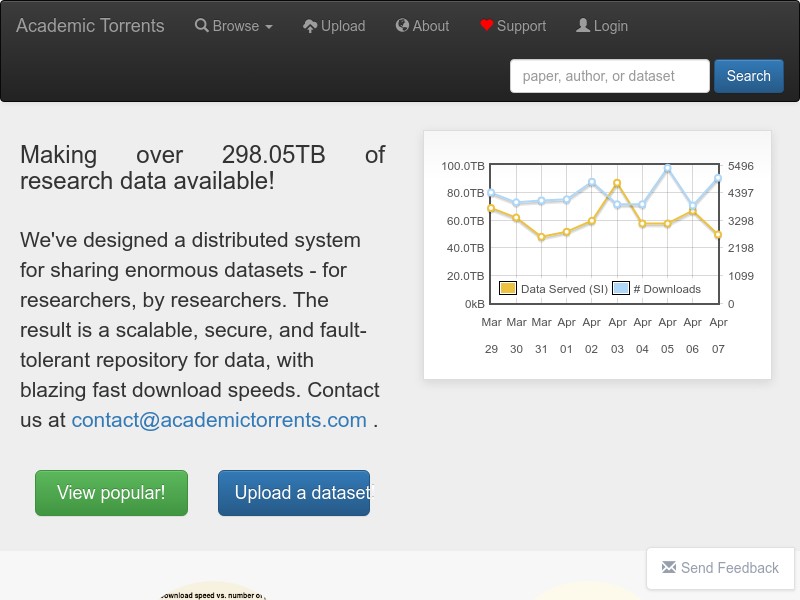The image size is (800, 600).
Task: Click the '100.0TB' axis label
Action: (463, 166)
